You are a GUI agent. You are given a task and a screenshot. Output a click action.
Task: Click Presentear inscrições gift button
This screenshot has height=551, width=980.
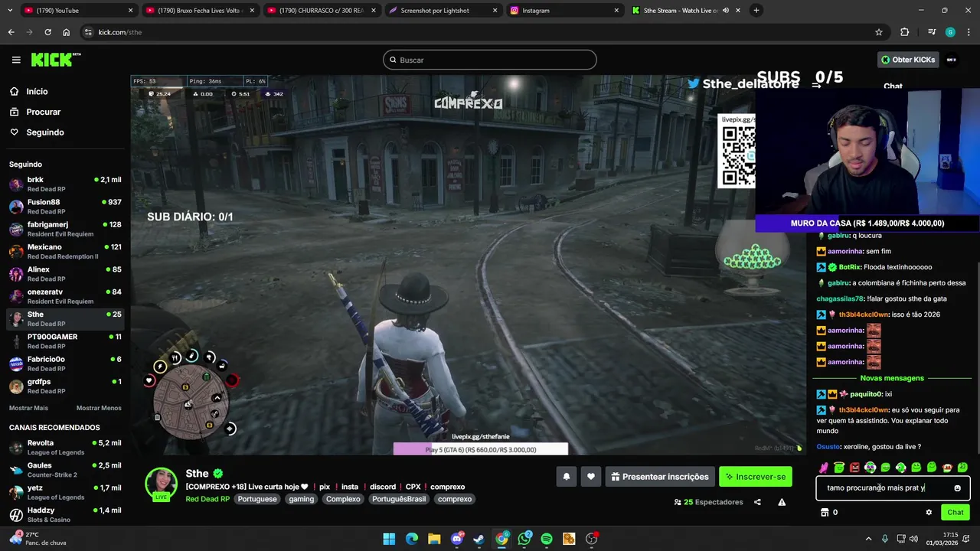click(660, 477)
